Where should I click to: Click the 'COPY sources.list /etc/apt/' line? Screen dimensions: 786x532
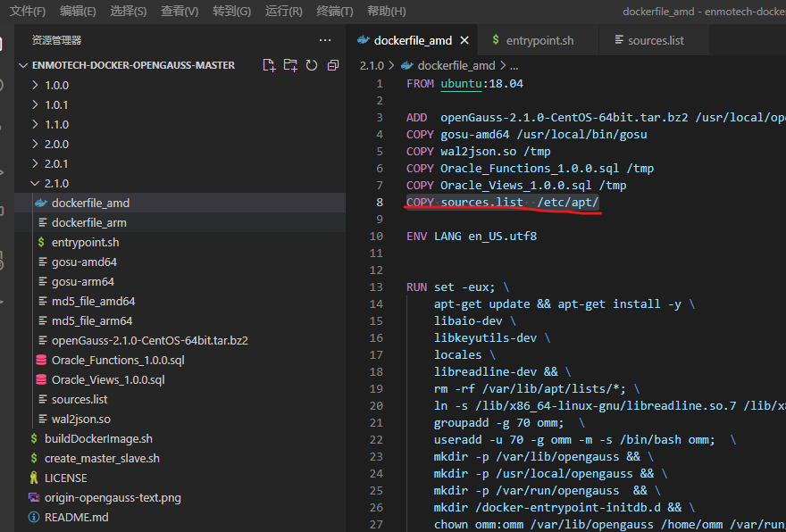(x=502, y=202)
